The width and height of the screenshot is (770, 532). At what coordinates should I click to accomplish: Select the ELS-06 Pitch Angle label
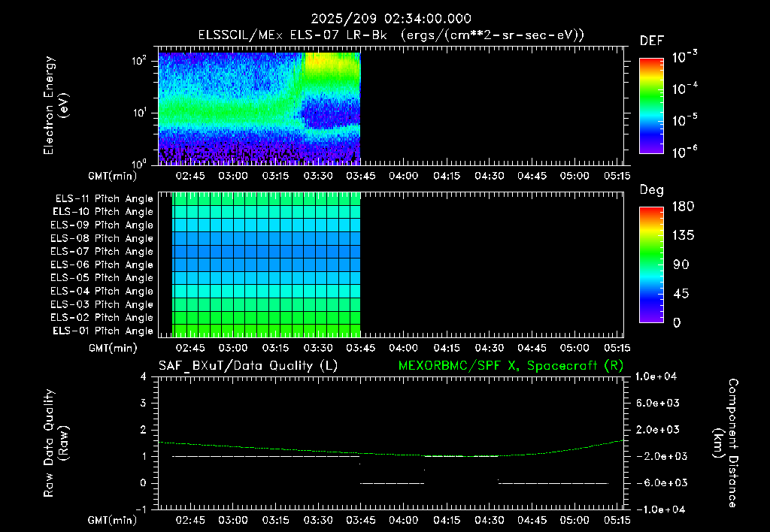(102, 265)
